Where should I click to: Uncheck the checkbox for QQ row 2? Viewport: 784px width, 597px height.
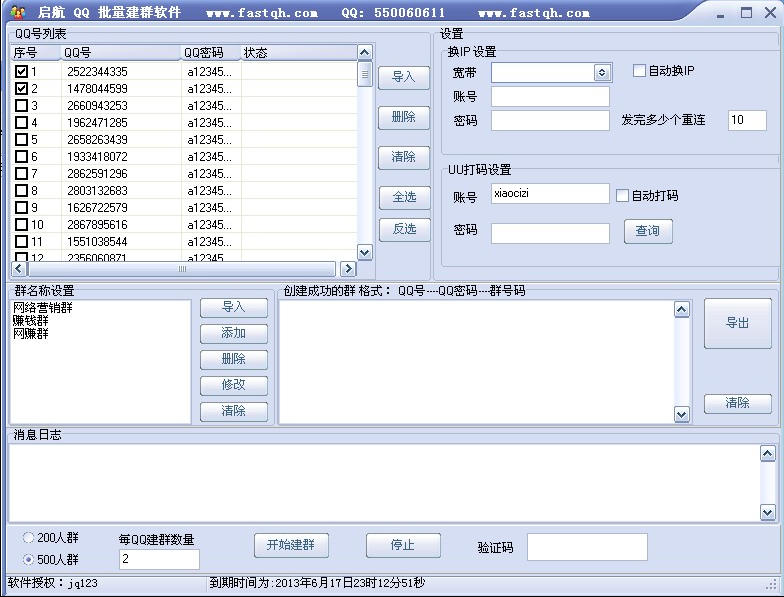click(21, 88)
